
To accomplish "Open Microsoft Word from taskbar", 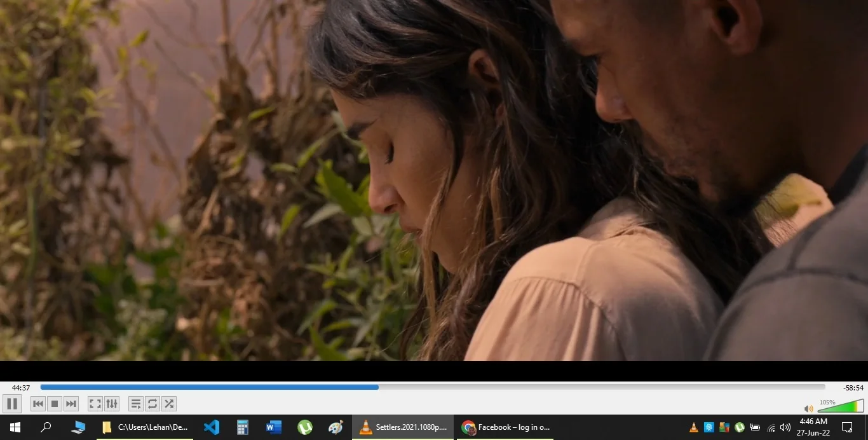I will coord(274,427).
